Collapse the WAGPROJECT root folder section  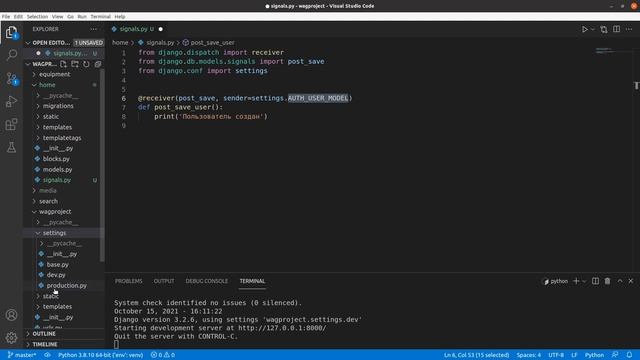click(x=28, y=64)
